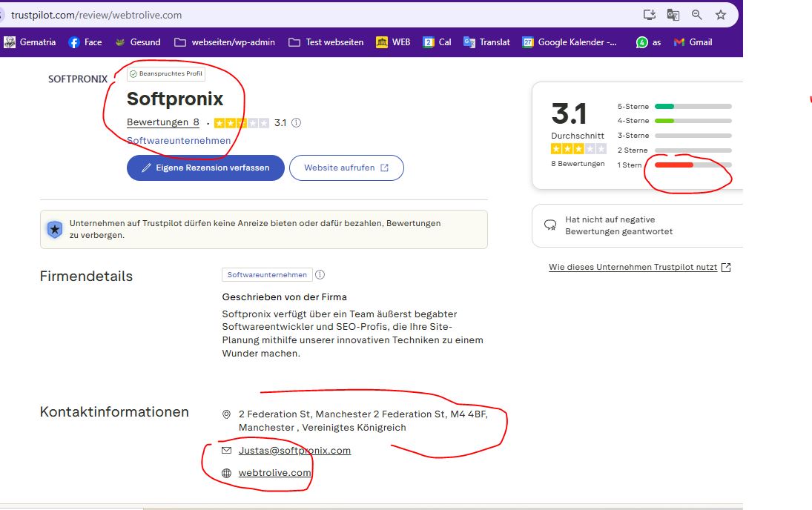Open the Bewertungen 8 link

[162, 123]
